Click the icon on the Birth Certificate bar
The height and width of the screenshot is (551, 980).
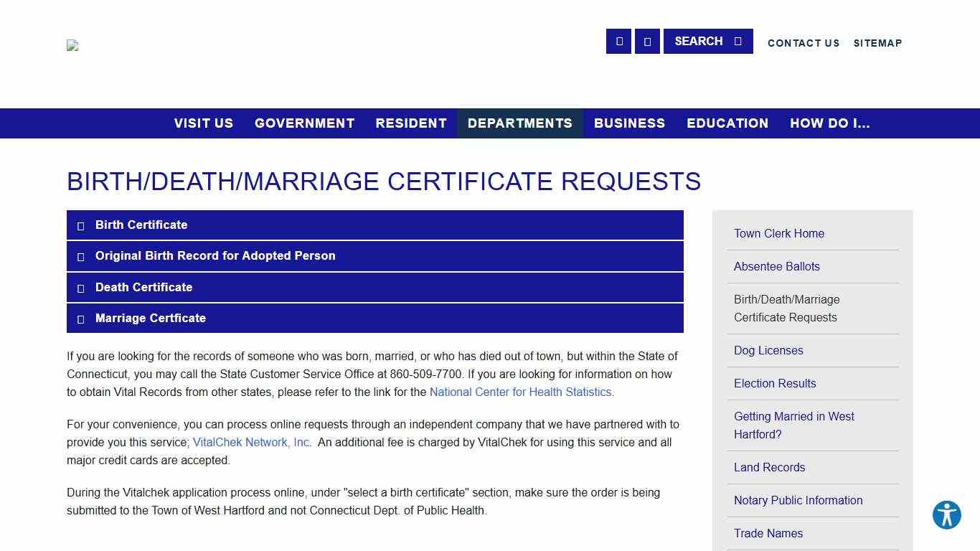(x=81, y=225)
